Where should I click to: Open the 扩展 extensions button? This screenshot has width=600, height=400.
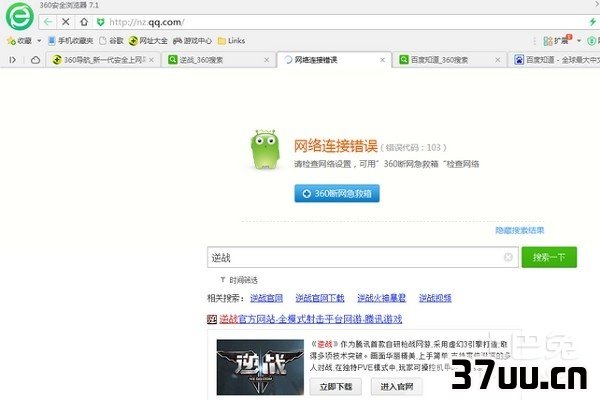point(557,40)
